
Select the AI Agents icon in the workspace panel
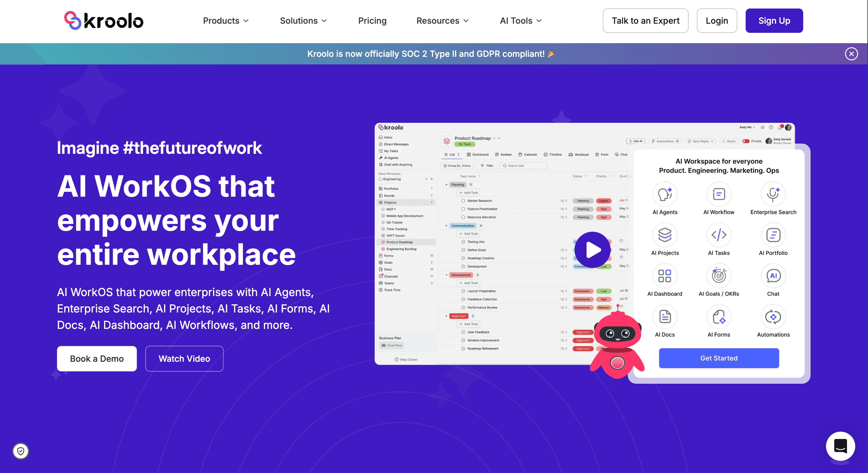point(664,194)
